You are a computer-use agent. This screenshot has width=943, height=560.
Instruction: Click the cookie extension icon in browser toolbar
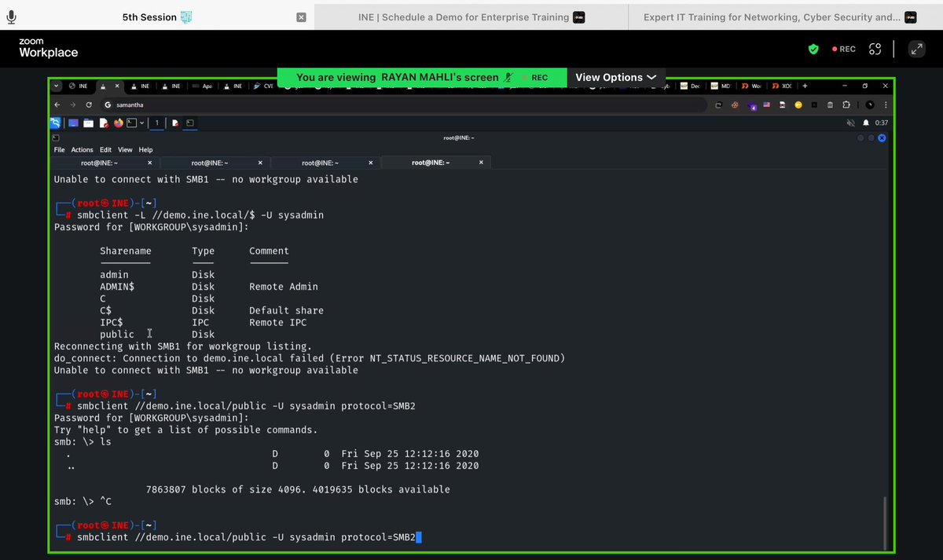[x=735, y=104]
